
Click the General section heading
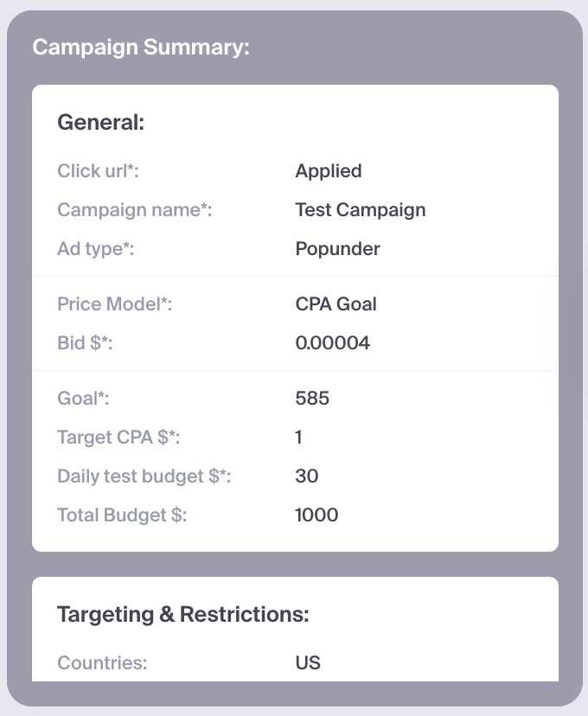point(100,123)
